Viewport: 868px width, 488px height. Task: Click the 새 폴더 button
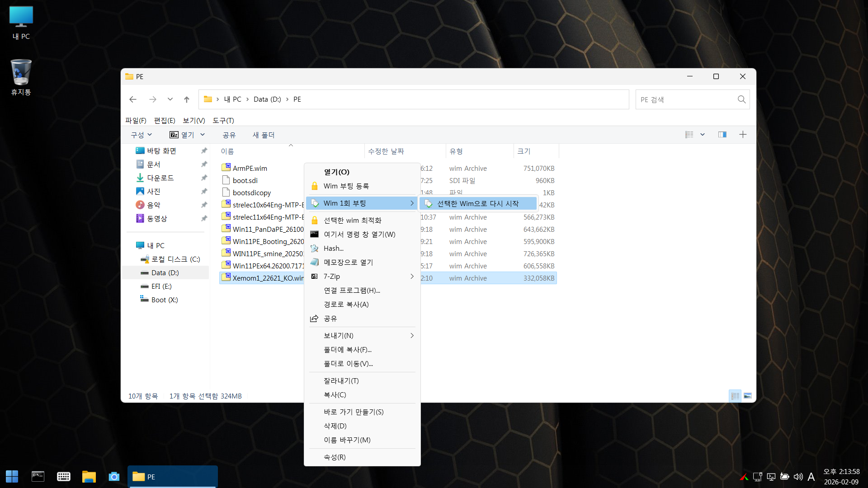click(x=263, y=135)
